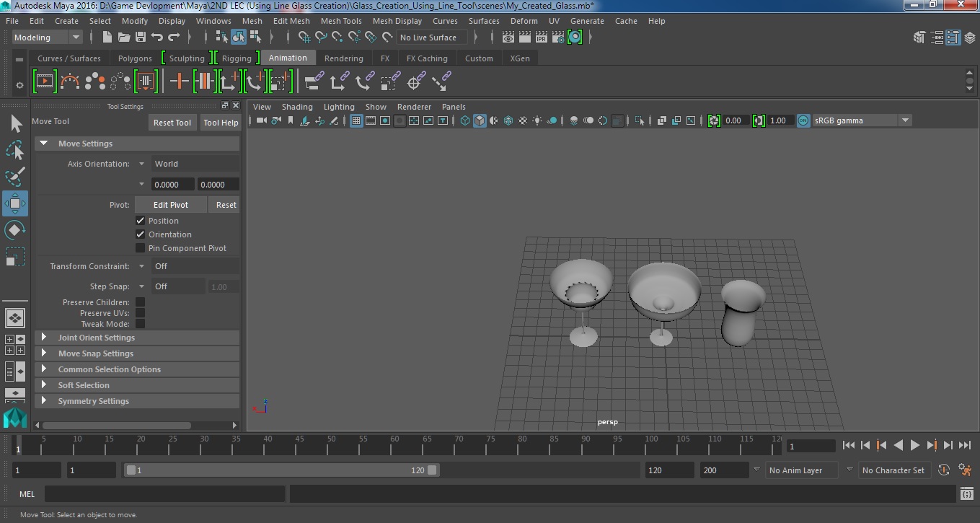
Task: Open the Transform Constraint dropdown
Action: pos(195,266)
